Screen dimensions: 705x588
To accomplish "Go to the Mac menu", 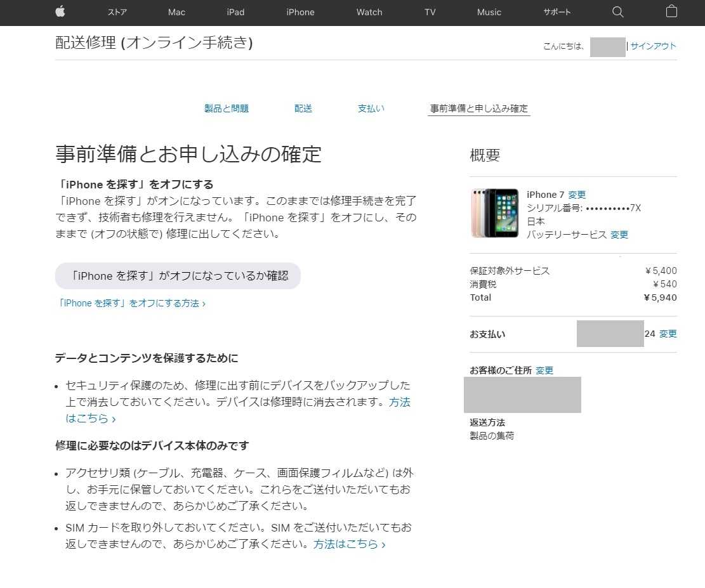I will (x=176, y=12).
